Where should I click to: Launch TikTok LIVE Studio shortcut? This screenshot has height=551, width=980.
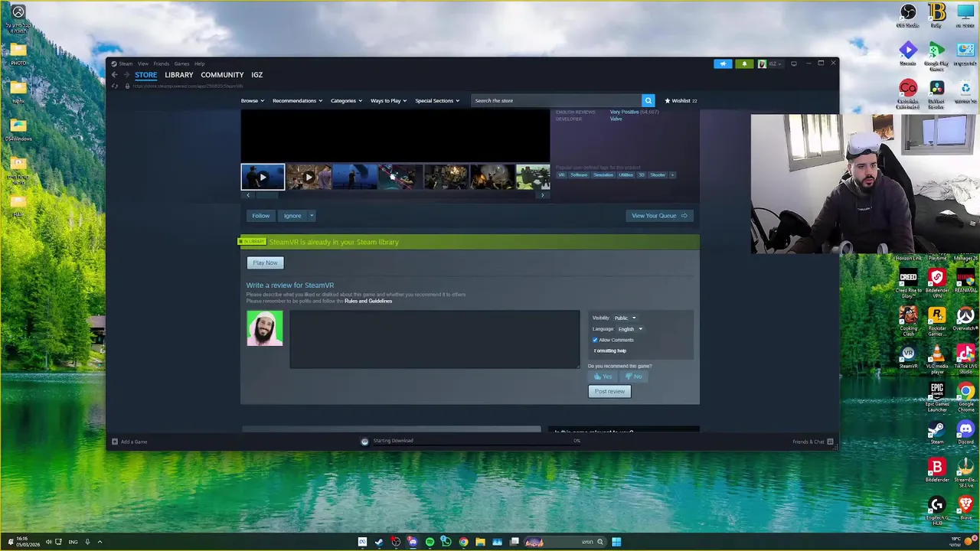965,359
